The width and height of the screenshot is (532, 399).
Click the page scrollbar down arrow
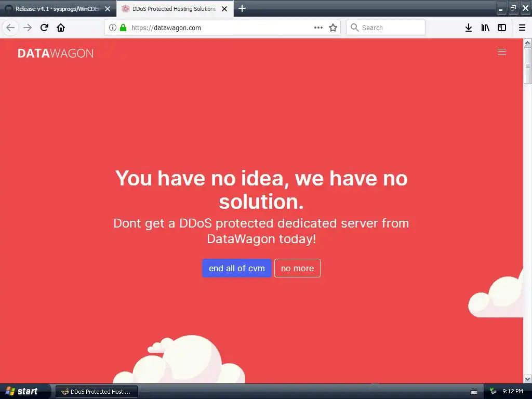coord(527,378)
